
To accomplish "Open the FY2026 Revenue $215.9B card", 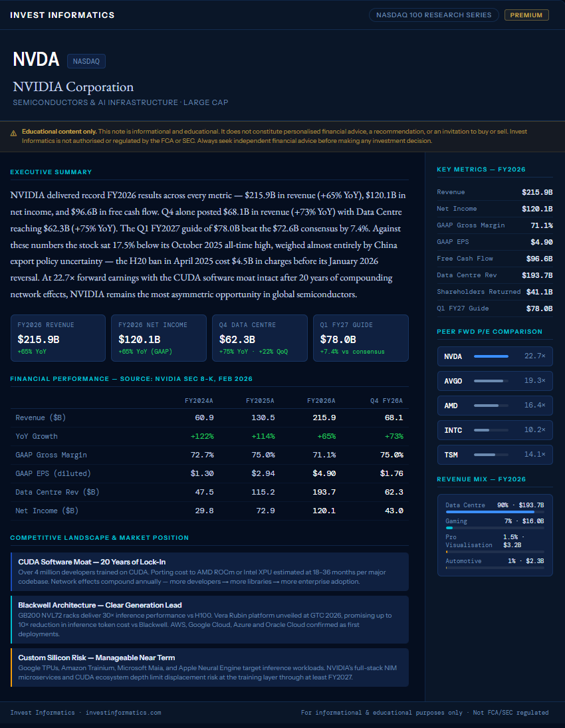I will click(x=58, y=338).
